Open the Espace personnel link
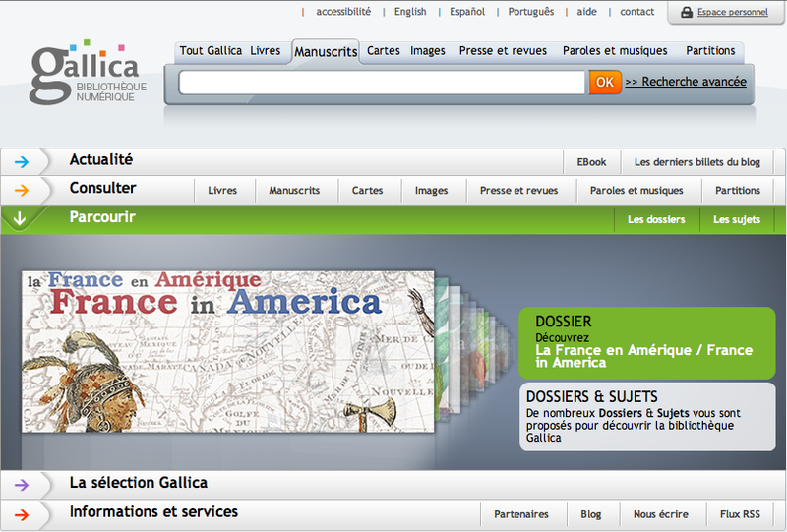The width and height of the screenshot is (787, 532). pos(732,12)
